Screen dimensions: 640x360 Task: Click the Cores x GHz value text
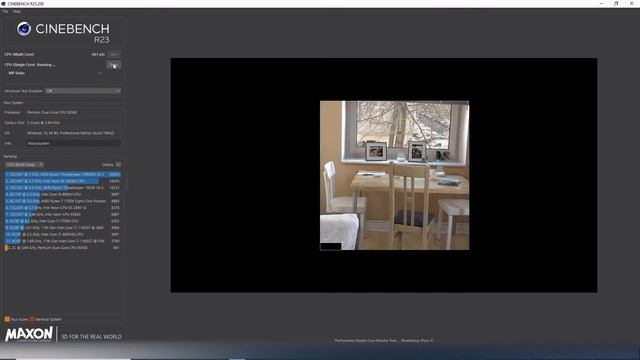pos(43,122)
